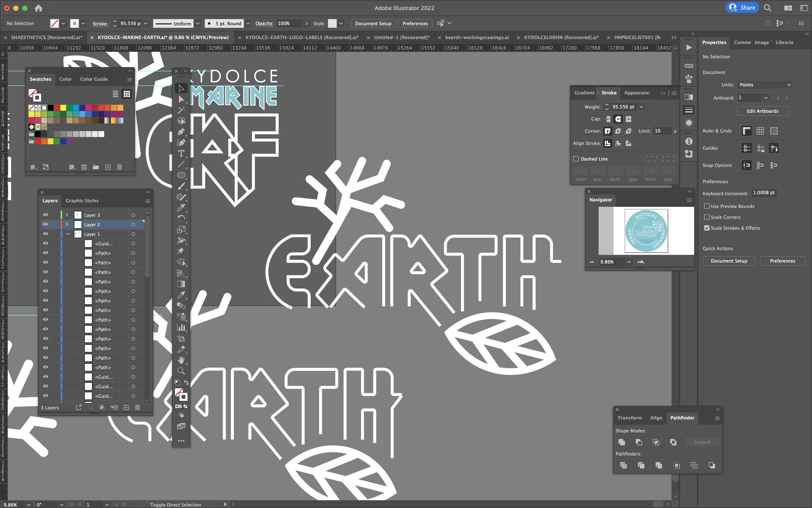The width and height of the screenshot is (812, 508).
Task: Switch to kearth-workingsrawings.ai document tab
Action: [477, 37]
